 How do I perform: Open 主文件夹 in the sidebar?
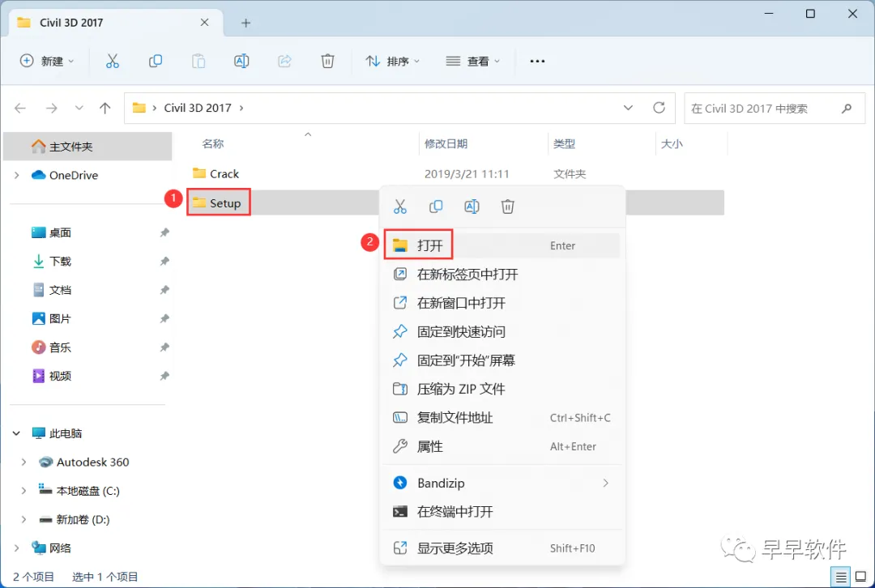87,147
